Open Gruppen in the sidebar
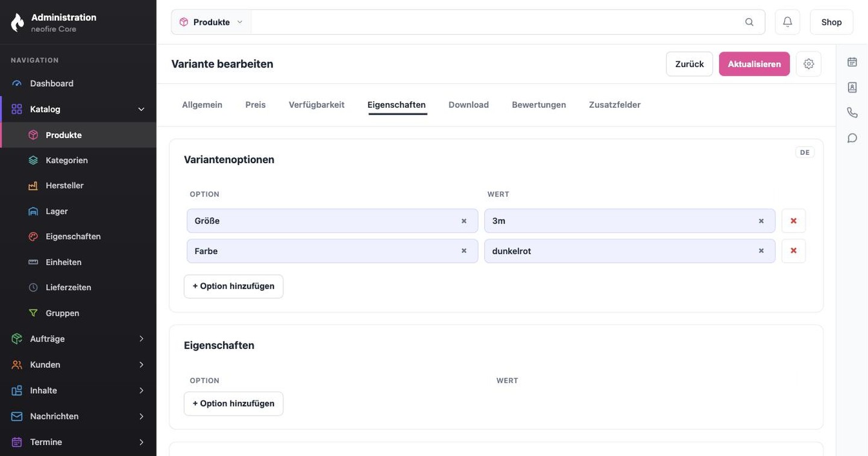The width and height of the screenshot is (868, 456). click(x=78, y=313)
